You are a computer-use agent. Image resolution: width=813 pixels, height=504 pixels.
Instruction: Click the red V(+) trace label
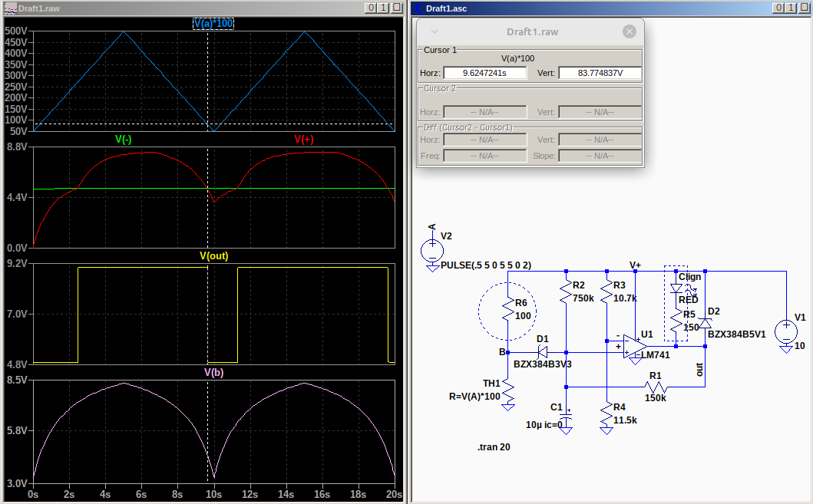click(304, 140)
